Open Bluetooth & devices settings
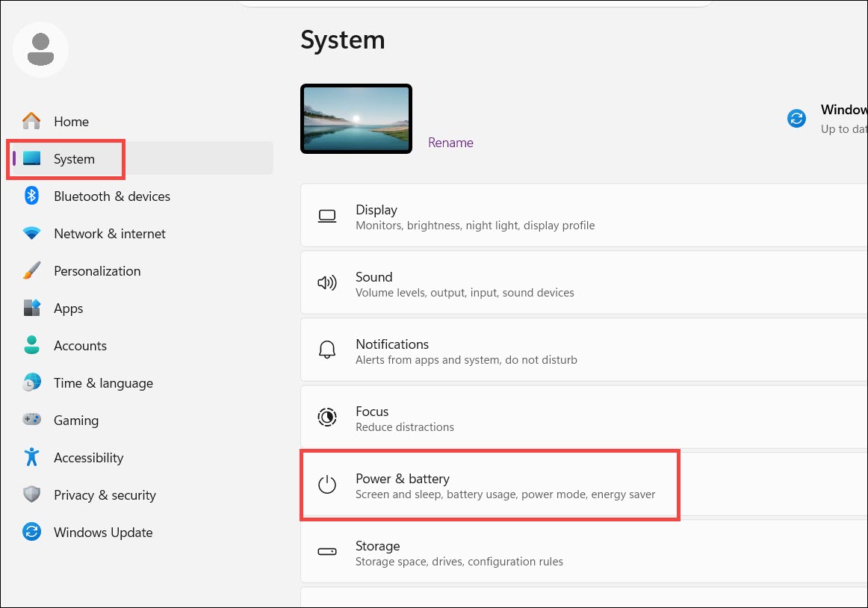This screenshot has width=868, height=608. coord(112,196)
